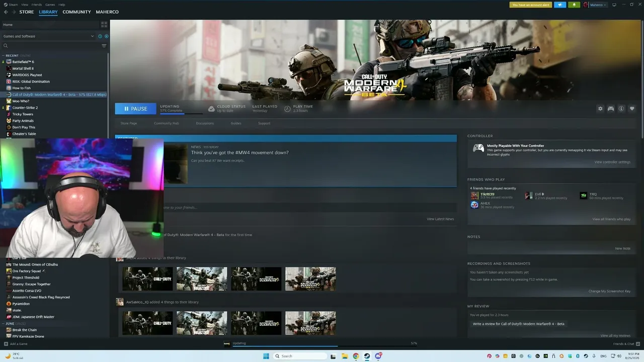Click Write a review button

click(518, 324)
